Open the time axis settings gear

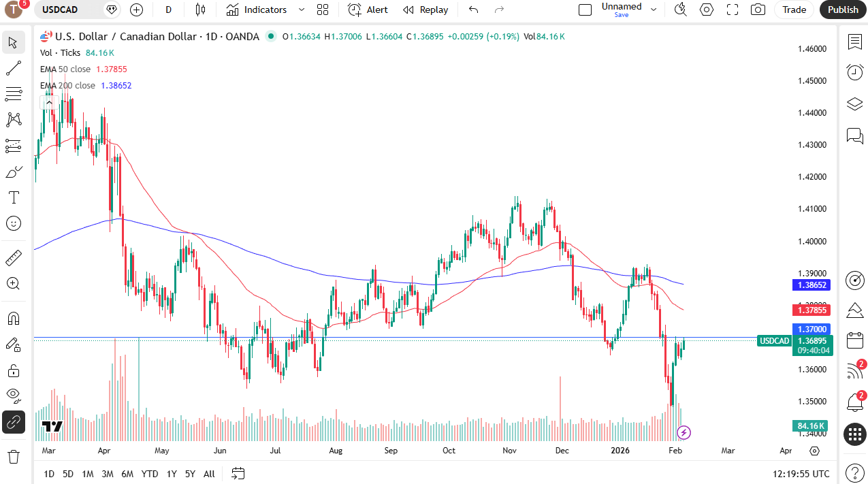point(814,451)
